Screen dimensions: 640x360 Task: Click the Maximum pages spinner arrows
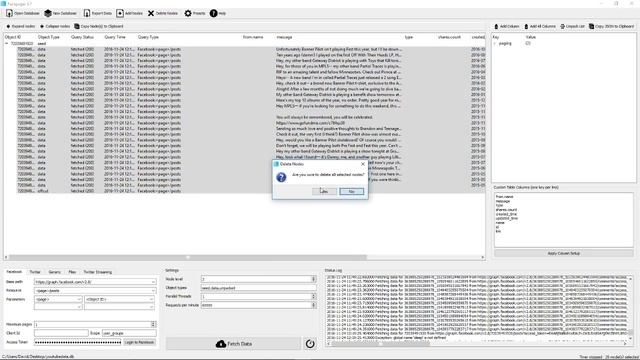click(153, 324)
